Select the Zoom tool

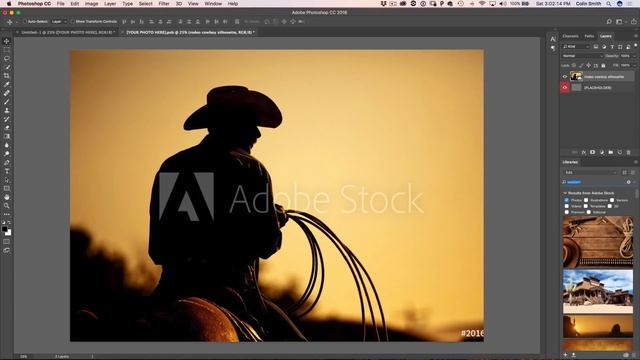pyautogui.click(x=7, y=206)
